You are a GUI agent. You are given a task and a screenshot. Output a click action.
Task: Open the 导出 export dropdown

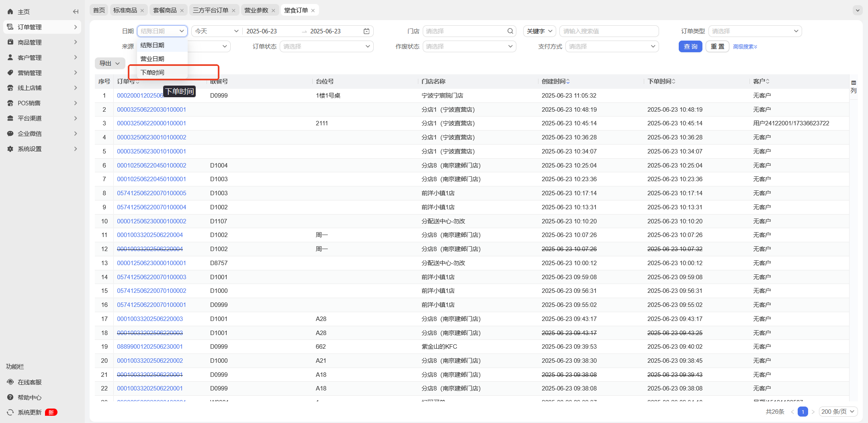[x=110, y=63]
